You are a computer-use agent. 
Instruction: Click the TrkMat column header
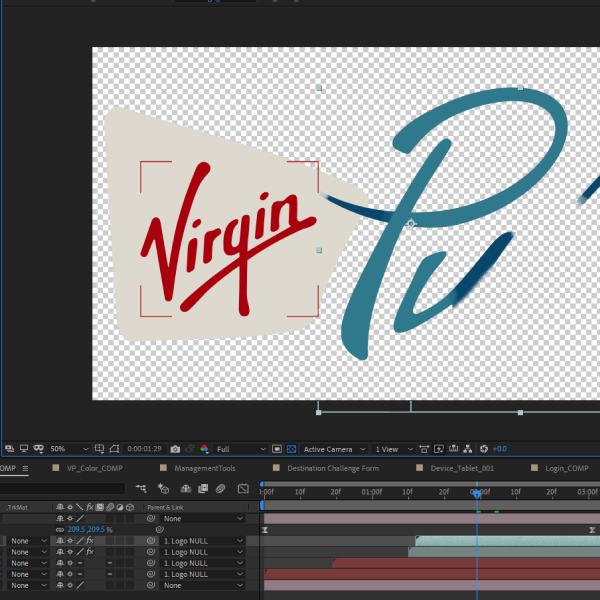(x=17, y=507)
